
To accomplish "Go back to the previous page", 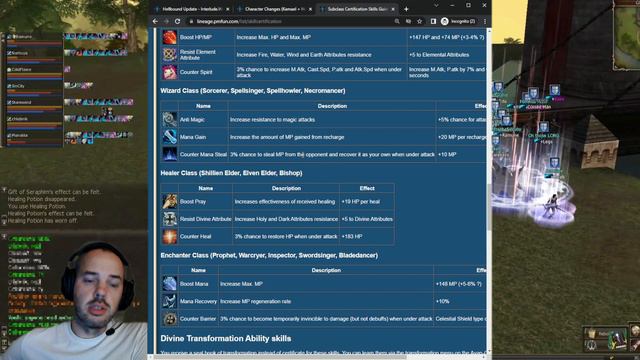I will pos(156,21).
